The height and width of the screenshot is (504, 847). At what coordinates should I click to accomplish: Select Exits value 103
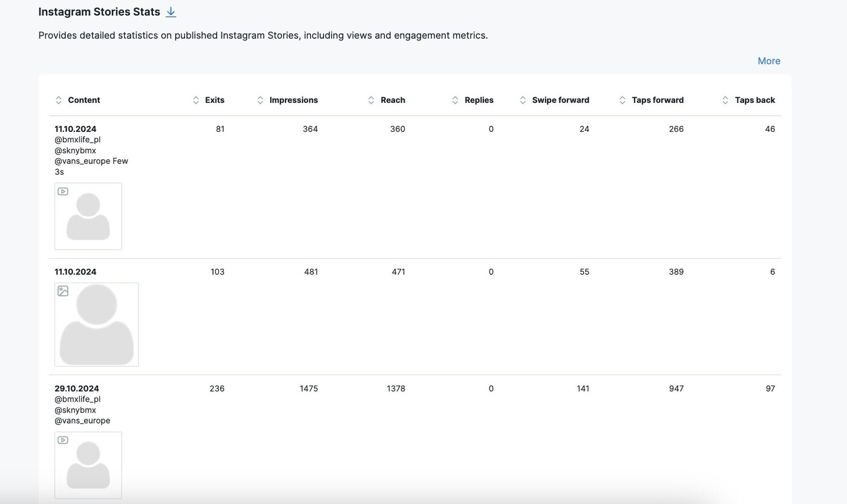pos(217,272)
